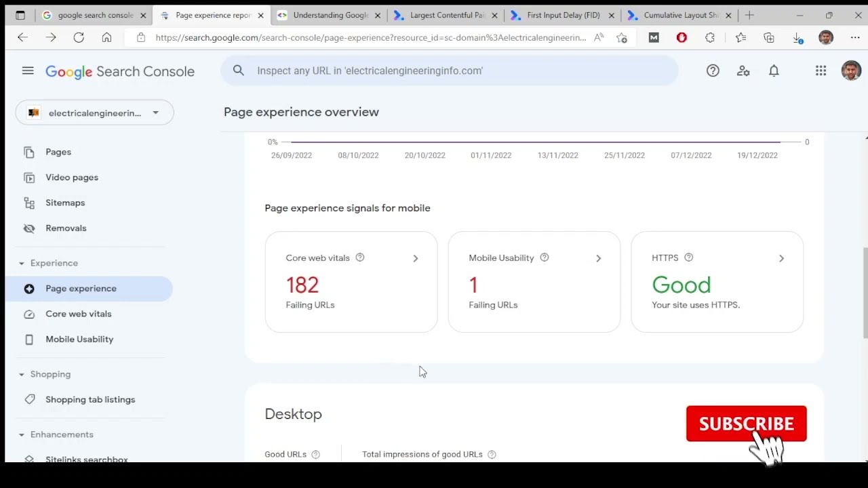The image size is (868, 488).
Task: Switch to Largest Contentful Paint tab
Action: click(446, 15)
